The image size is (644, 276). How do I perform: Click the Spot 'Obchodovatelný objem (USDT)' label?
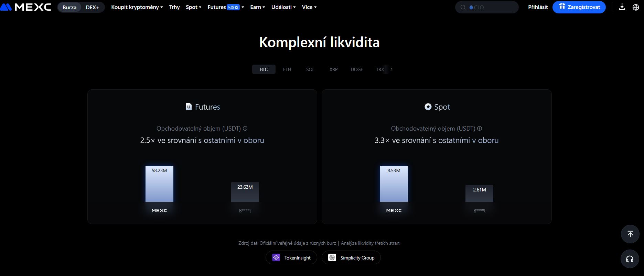click(433, 129)
